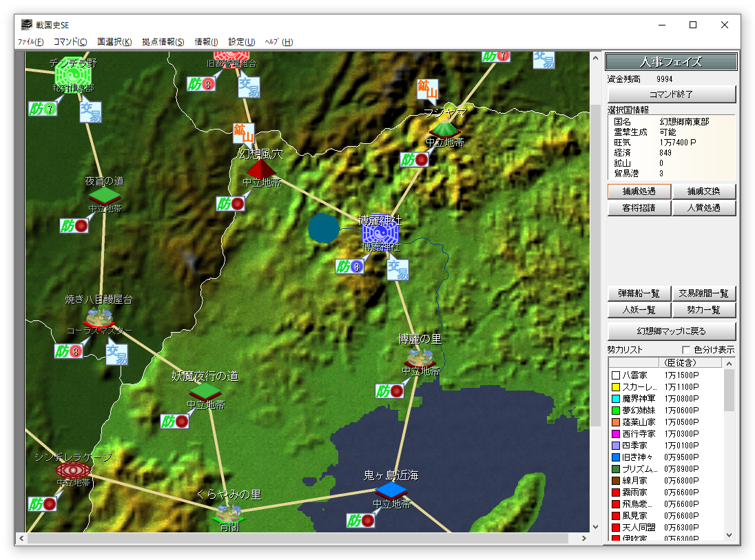The width and height of the screenshot is (755, 560).
Task: Click the 防 defense icon under 妖魔夜行の道
Action: [175, 421]
